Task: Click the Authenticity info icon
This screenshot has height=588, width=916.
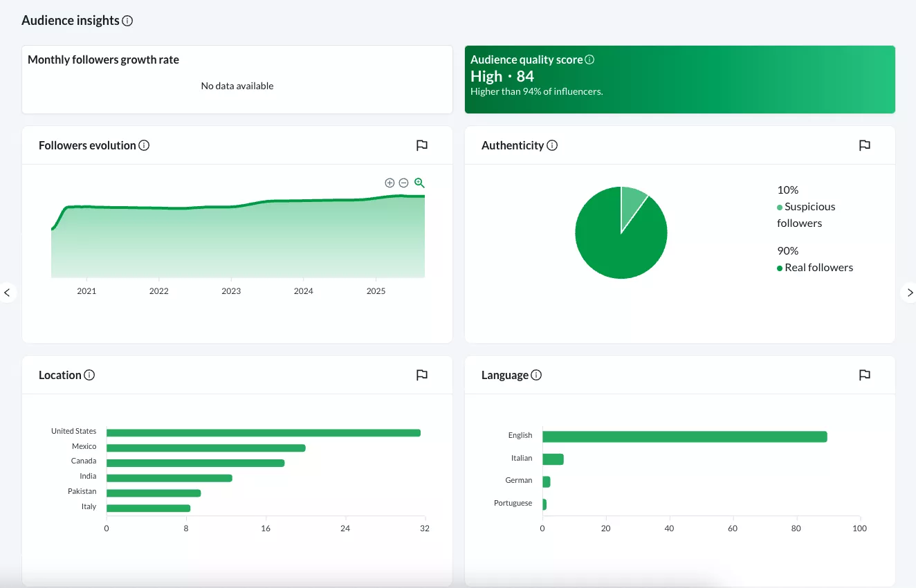Action: (x=552, y=145)
